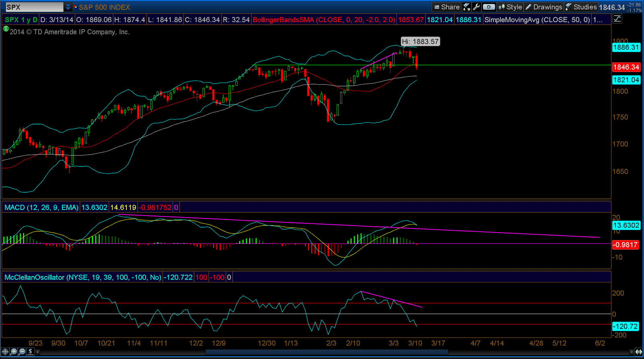644x359 pixels.
Task: Open the Style candlestick menu
Action: pos(510,7)
